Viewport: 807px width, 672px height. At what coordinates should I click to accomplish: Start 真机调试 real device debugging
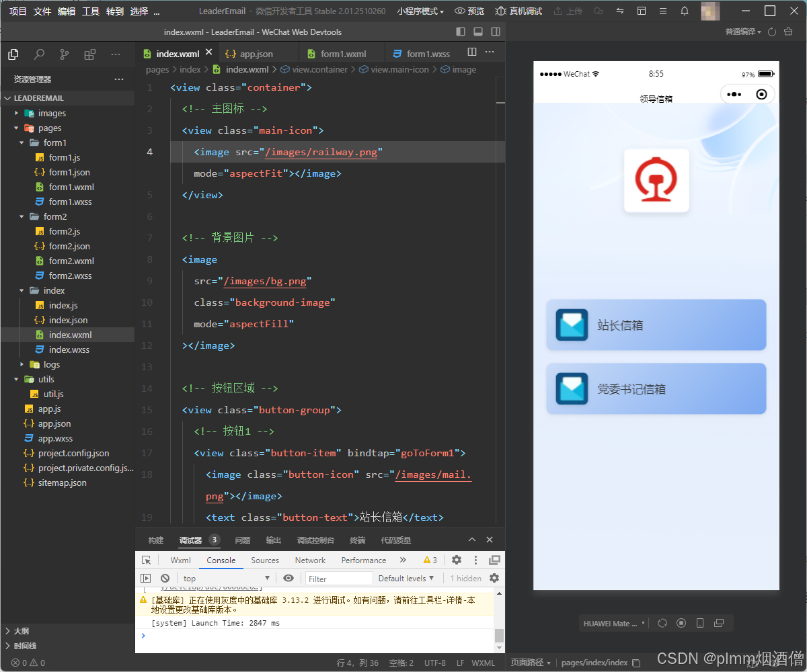[x=518, y=11]
